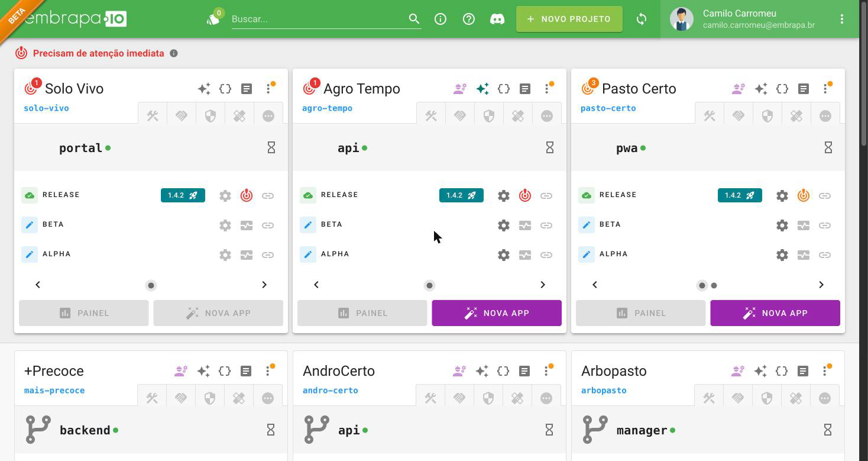Go to previous app on Solo Vivo card

click(x=38, y=285)
